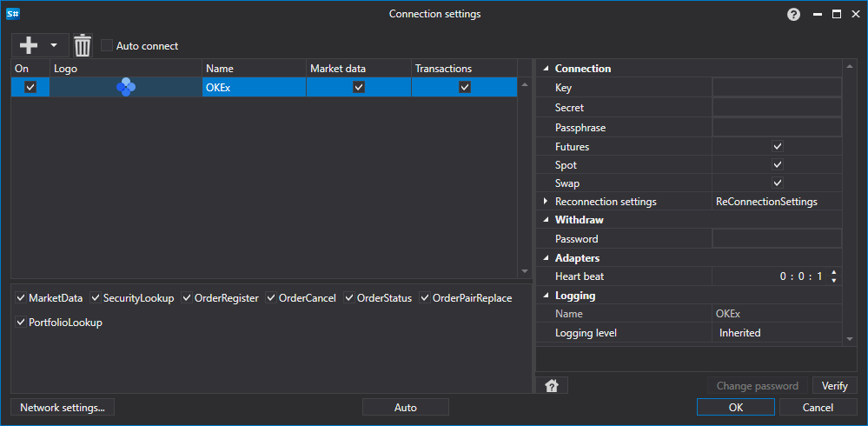The height and width of the screenshot is (426, 868).
Task: Toggle the OrderRegister checkbox
Action: click(x=187, y=298)
